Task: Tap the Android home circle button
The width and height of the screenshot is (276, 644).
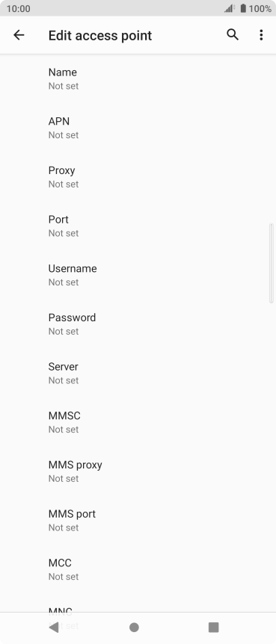Action: pyautogui.click(x=134, y=627)
